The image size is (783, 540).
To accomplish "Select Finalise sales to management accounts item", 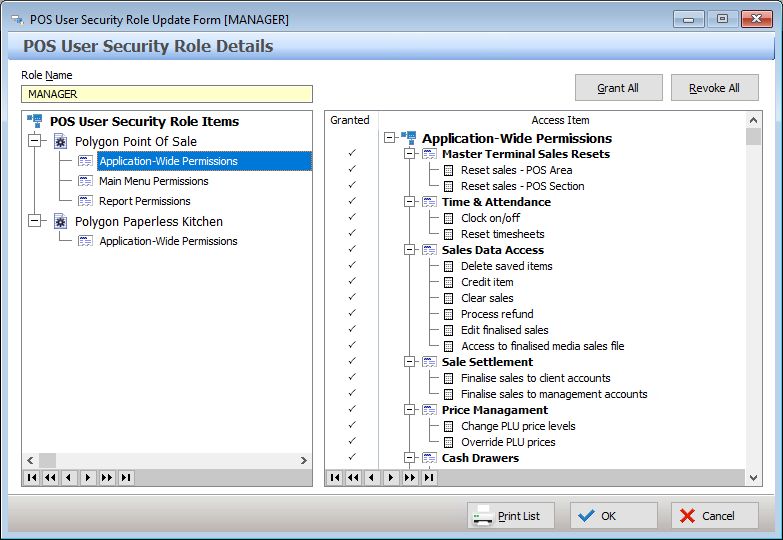I will click(x=554, y=394).
